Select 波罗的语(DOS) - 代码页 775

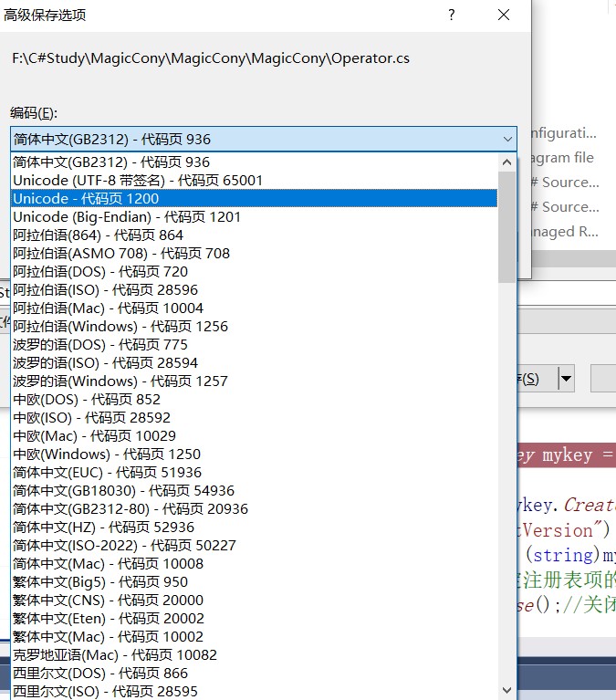click(254, 345)
